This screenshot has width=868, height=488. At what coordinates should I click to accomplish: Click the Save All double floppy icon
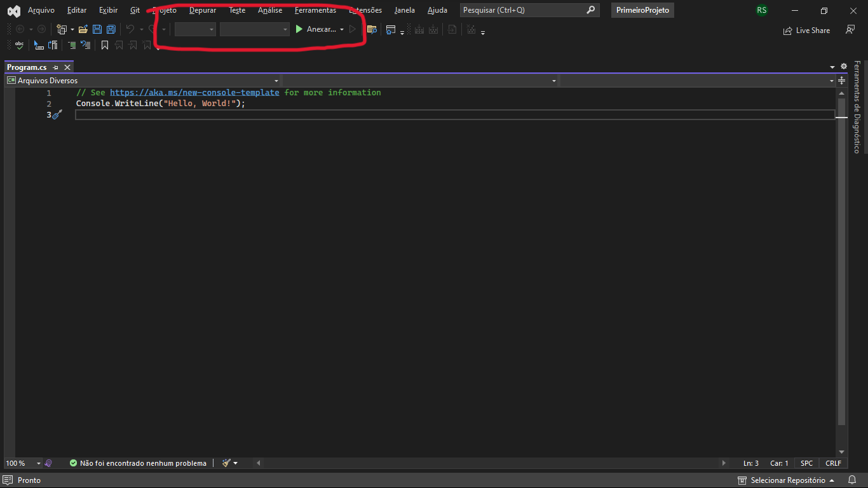[111, 29]
